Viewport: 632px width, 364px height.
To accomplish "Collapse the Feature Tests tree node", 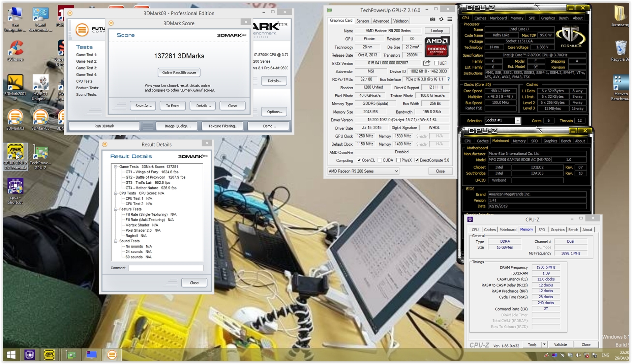I will (116, 209).
